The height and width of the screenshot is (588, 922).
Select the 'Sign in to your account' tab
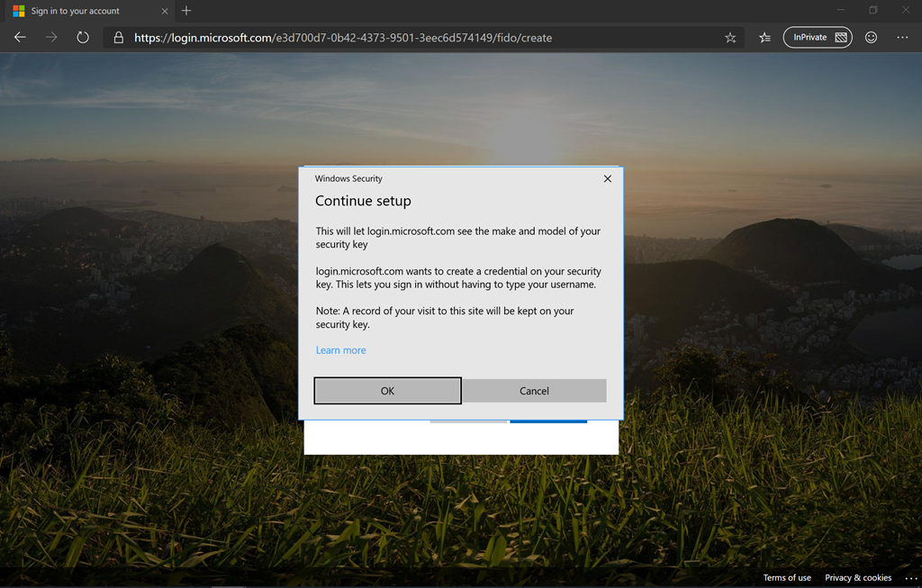(x=81, y=12)
